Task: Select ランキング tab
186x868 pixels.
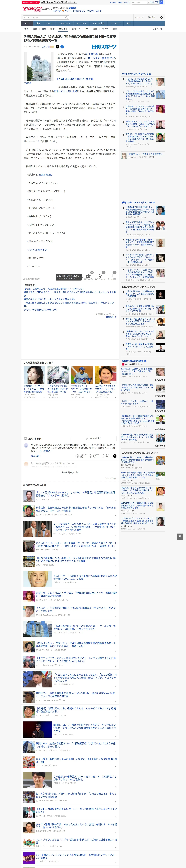Action: [115, 24]
